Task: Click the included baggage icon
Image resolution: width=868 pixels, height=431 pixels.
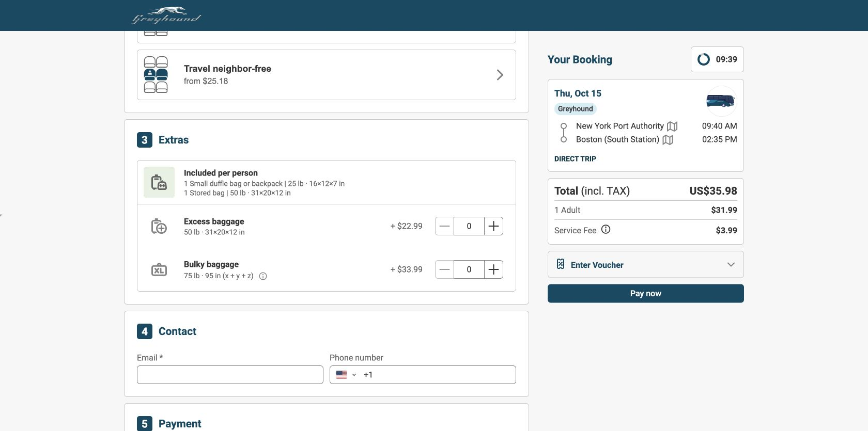Action: click(x=159, y=182)
